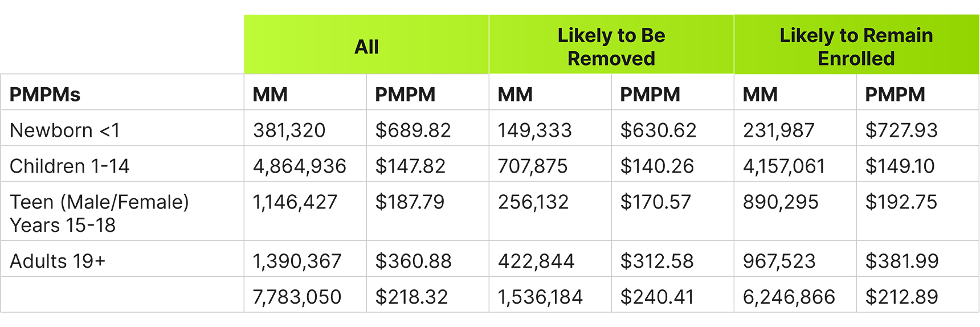Click the 4,157,061 cell
The image size is (980, 327).
(x=795, y=164)
